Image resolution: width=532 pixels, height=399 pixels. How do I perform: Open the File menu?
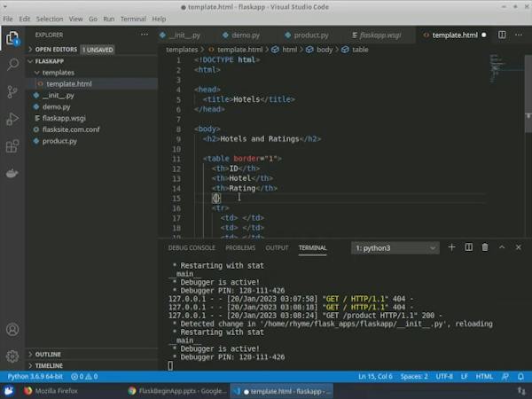click(x=8, y=19)
